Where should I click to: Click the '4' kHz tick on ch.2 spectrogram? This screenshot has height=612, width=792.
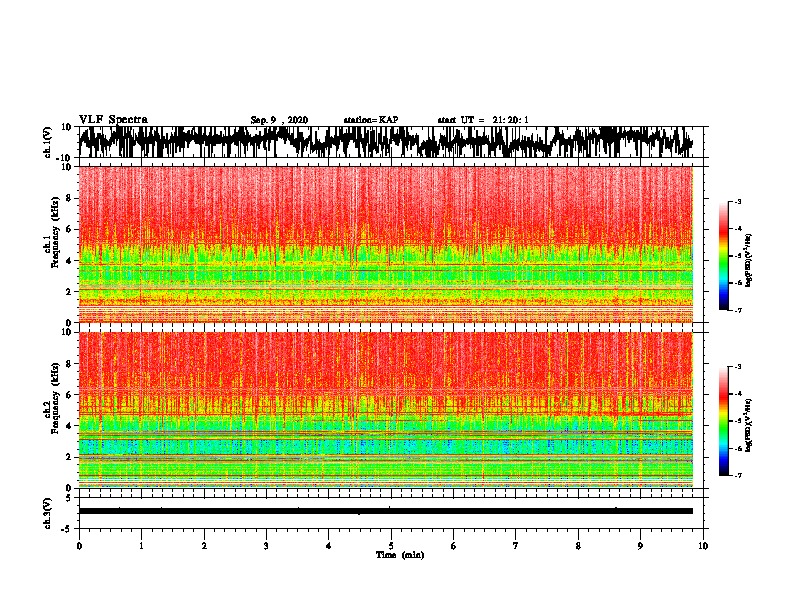pos(69,426)
